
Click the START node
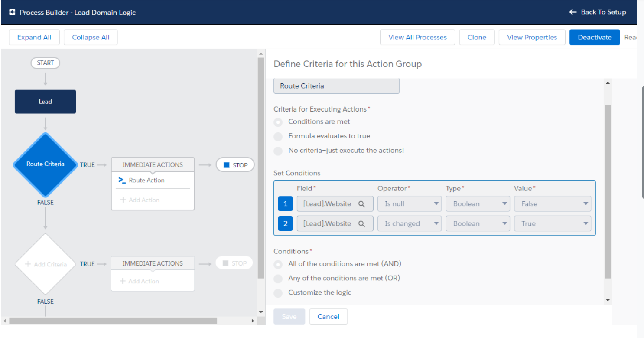coord(45,63)
